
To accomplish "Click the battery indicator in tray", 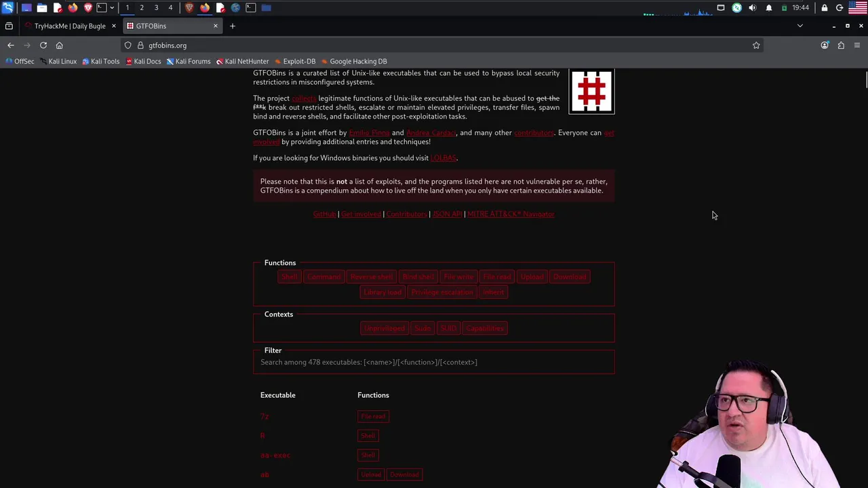I will 785,7.
